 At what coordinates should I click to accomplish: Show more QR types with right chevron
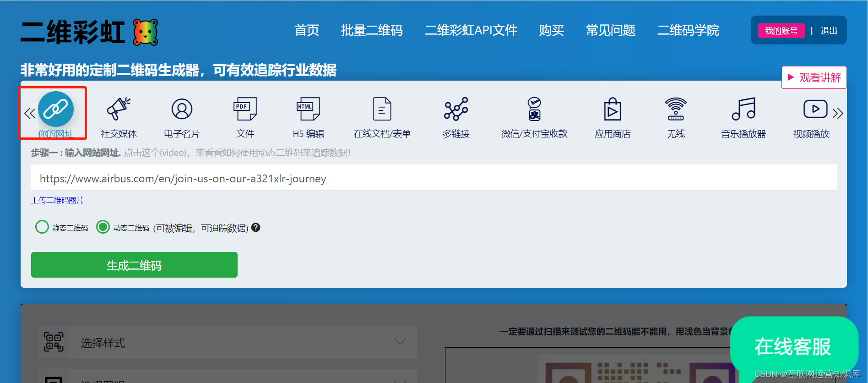(838, 113)
